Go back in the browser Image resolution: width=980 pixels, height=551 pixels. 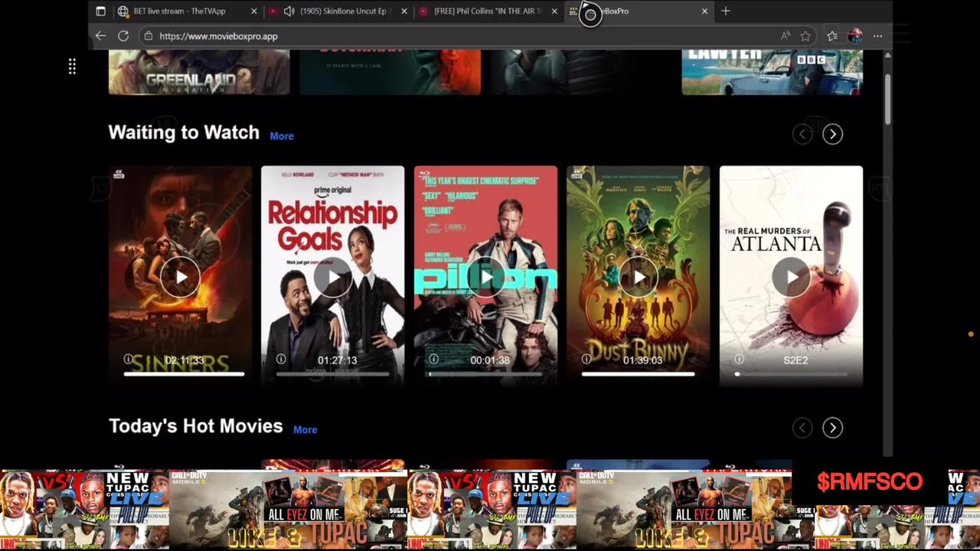(100, 36)
